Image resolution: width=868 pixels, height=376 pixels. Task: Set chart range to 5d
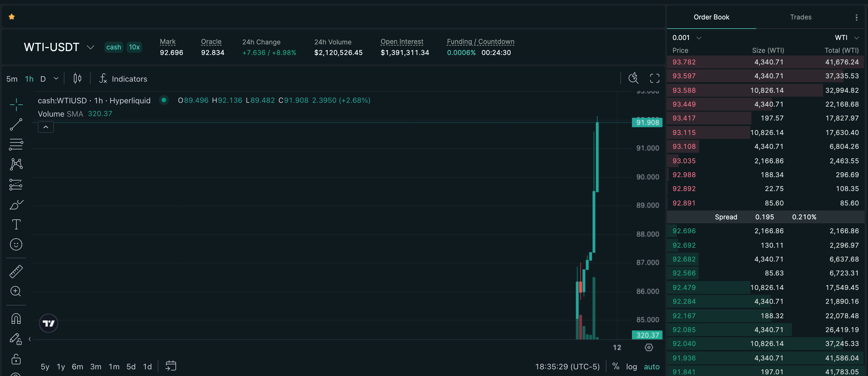(x=131, y=367)
